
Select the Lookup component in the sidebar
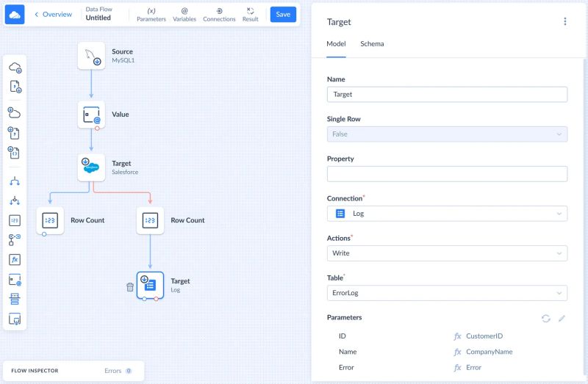(x=15, y=240)
